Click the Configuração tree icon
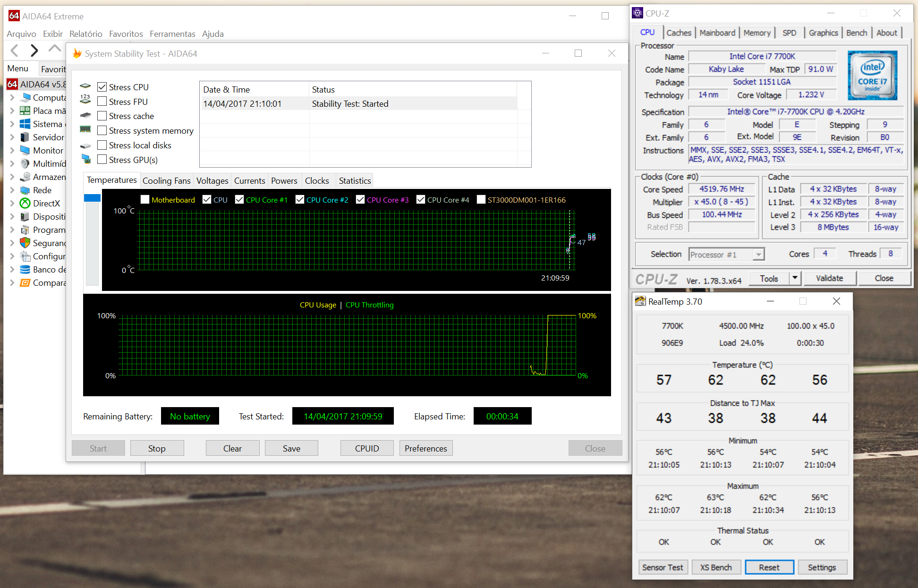This screenshot has height=588, width=918. [x=25, y=256]
